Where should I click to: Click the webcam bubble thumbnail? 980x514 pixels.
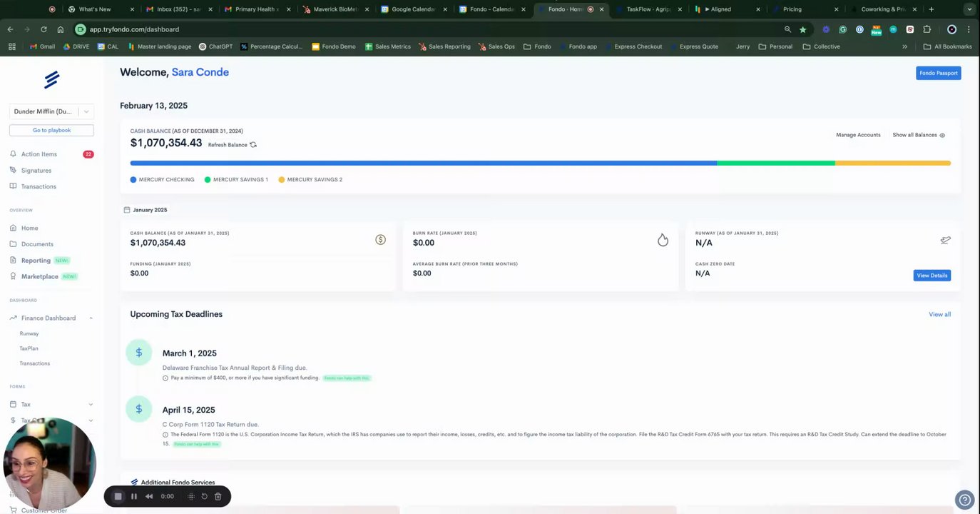coord(50,464)
